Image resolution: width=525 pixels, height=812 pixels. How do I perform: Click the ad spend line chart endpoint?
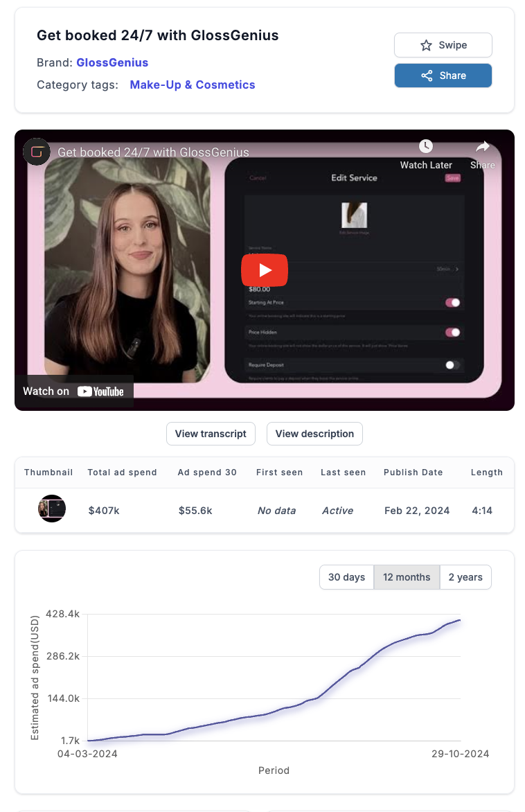(460, 620)
